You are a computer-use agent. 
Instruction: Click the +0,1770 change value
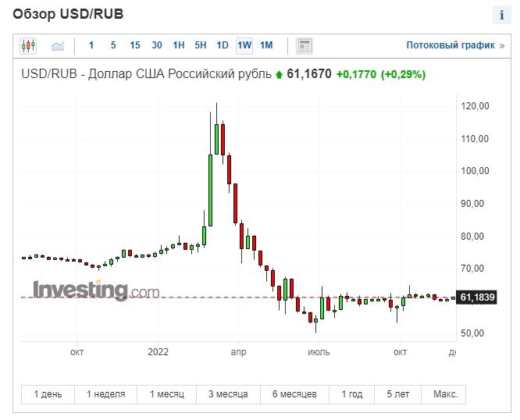pos(356,74)
